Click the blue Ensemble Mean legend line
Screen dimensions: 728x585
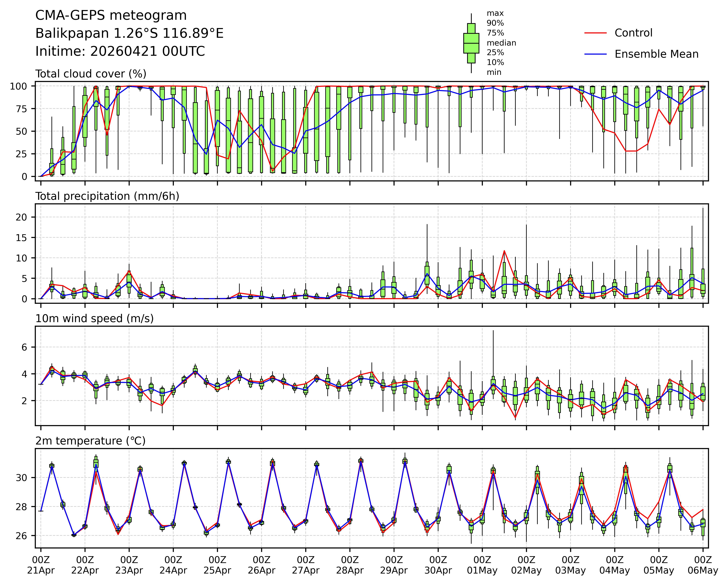[x=596, y=54]
